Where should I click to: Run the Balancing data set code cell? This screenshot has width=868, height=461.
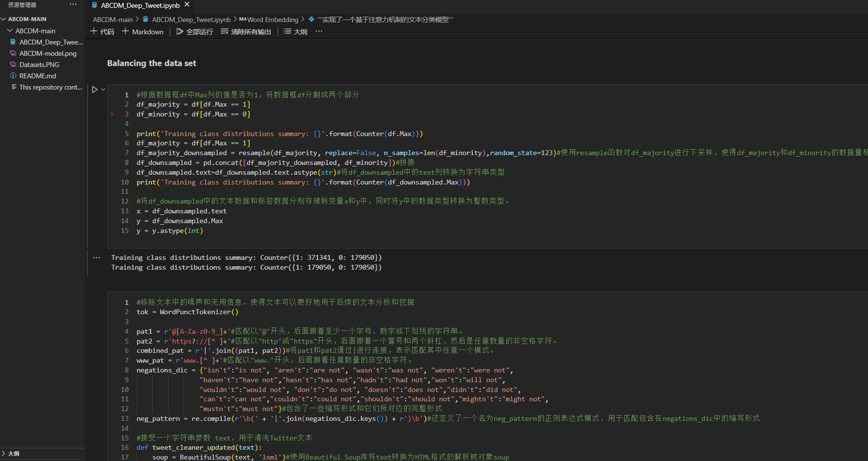point(95,90)
